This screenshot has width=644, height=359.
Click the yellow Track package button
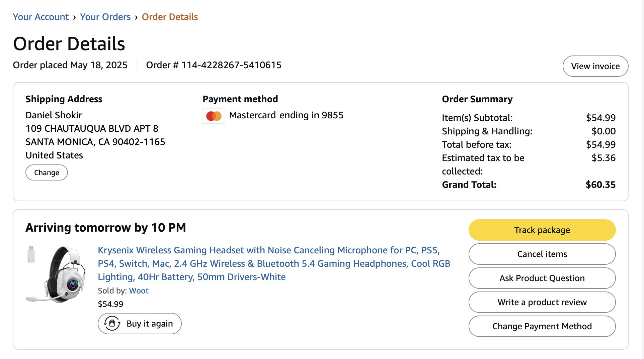542,230
